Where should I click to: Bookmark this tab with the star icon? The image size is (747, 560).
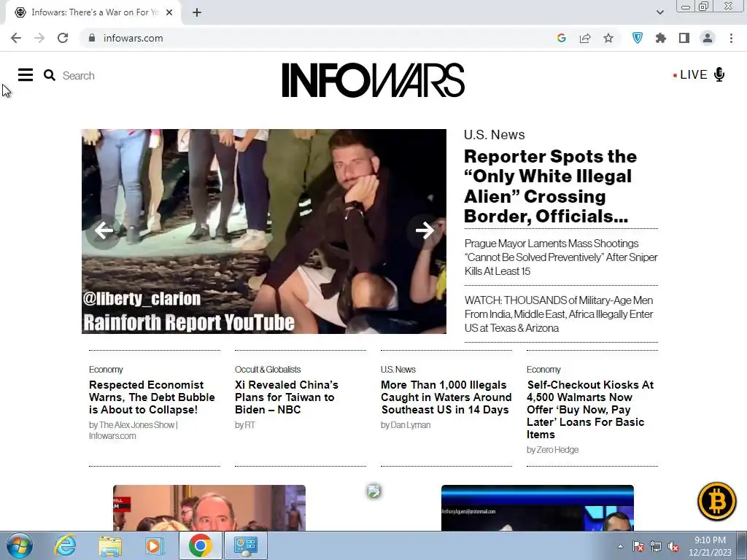click(x=608, y=38)
